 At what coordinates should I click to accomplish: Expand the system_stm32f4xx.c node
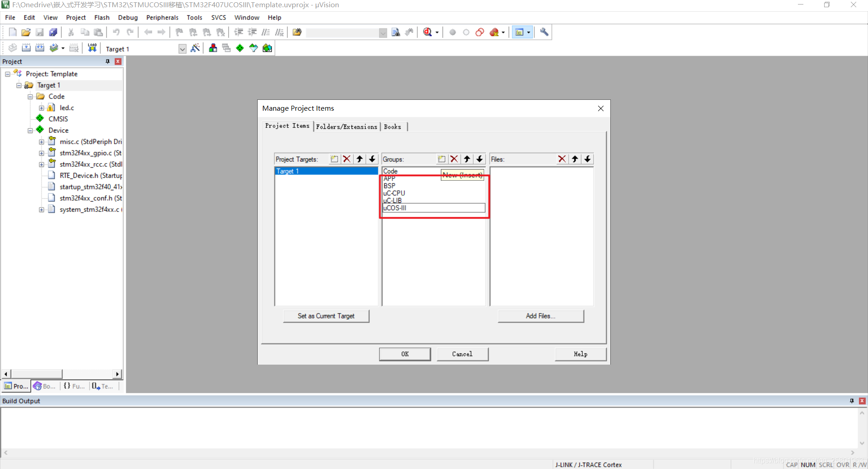pyautogui.click(x=42, y=210)
